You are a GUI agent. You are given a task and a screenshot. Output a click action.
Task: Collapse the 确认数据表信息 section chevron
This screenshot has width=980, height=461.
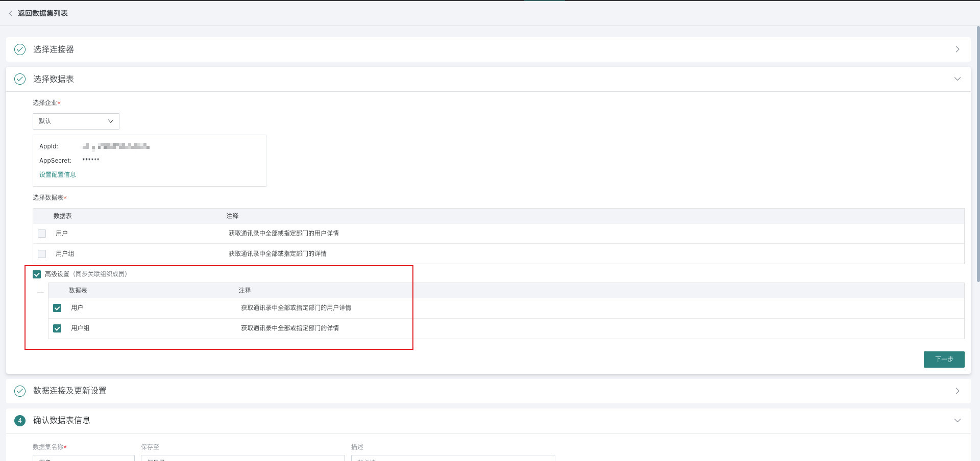pos(957,421)
